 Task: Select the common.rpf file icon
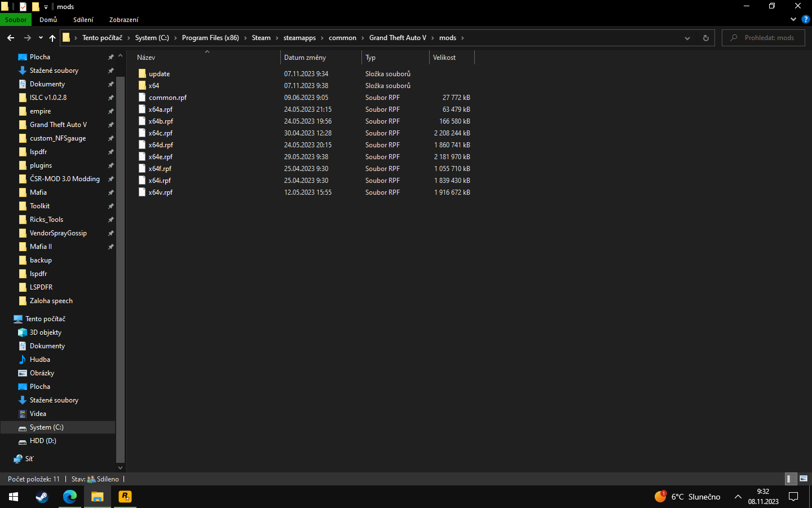tap(142, 98)
